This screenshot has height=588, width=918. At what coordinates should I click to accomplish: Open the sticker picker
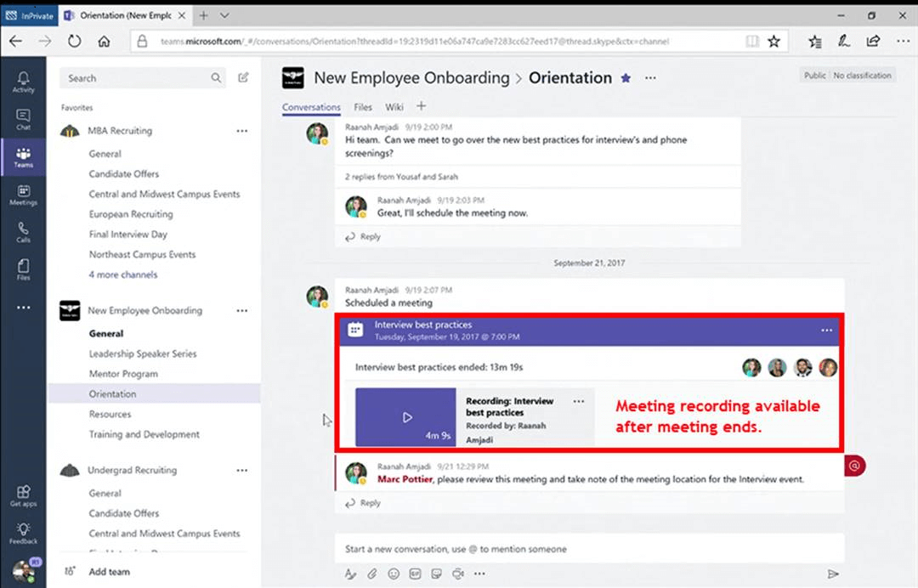click(437, 574)
